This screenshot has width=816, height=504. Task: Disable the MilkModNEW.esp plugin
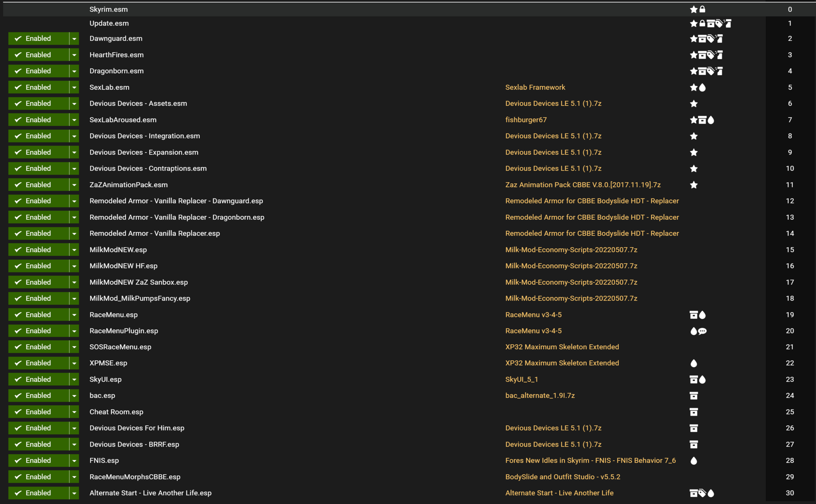39,250
